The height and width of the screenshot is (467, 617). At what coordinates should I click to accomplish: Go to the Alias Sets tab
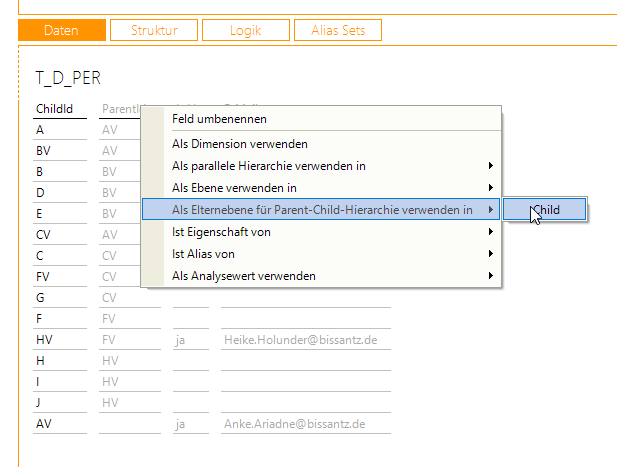[337, 31]
